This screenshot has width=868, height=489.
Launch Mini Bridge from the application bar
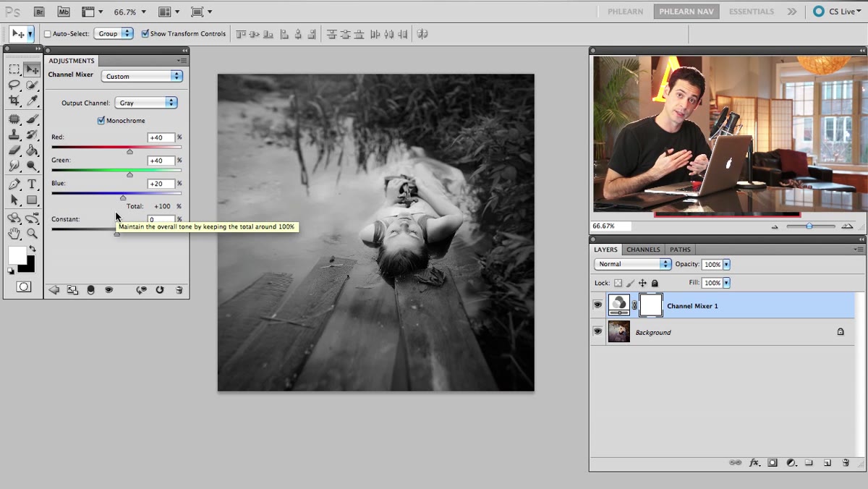pyautogui.click(x=64, y=12)
